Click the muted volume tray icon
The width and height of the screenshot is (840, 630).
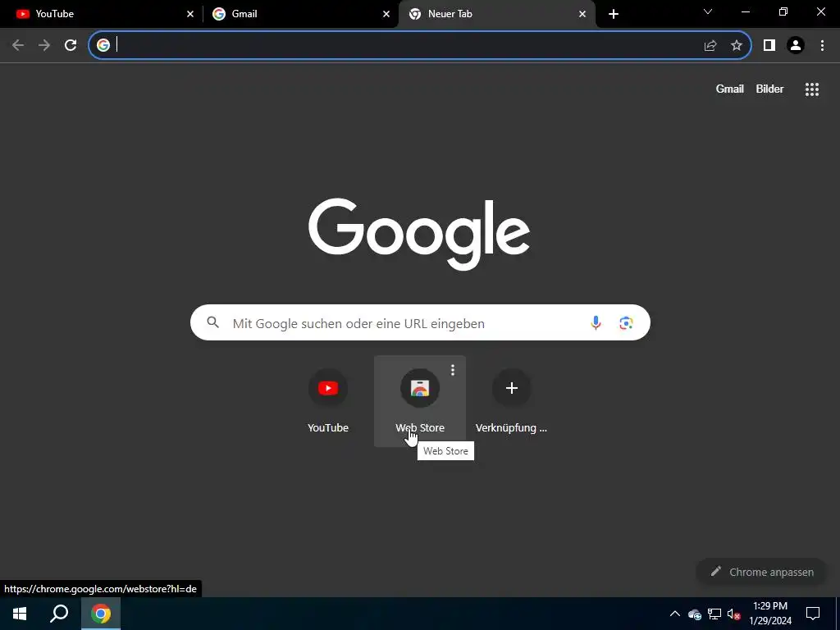733,614
